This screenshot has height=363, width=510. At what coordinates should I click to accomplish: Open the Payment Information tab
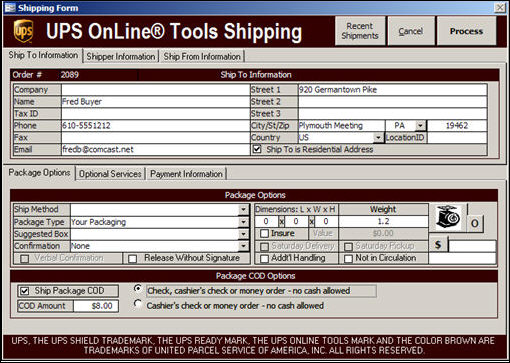(186, 174)
